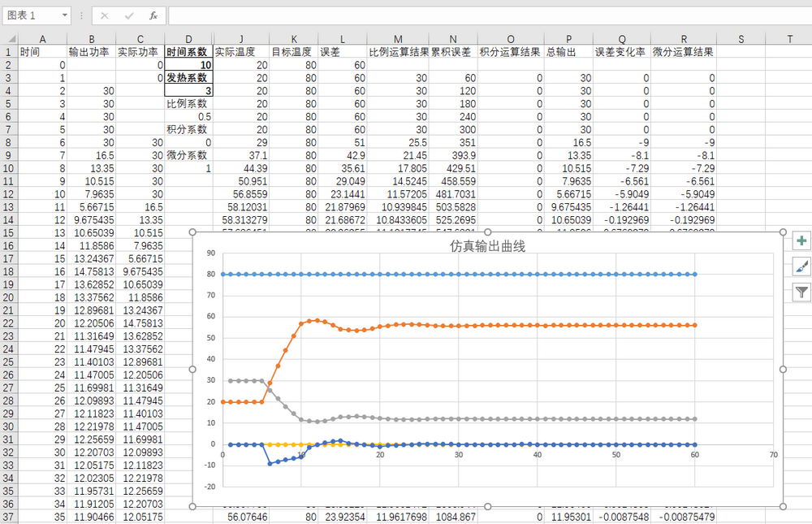Select column header S
The height and width of the screenshot is (524, 812).
point(741,39)
